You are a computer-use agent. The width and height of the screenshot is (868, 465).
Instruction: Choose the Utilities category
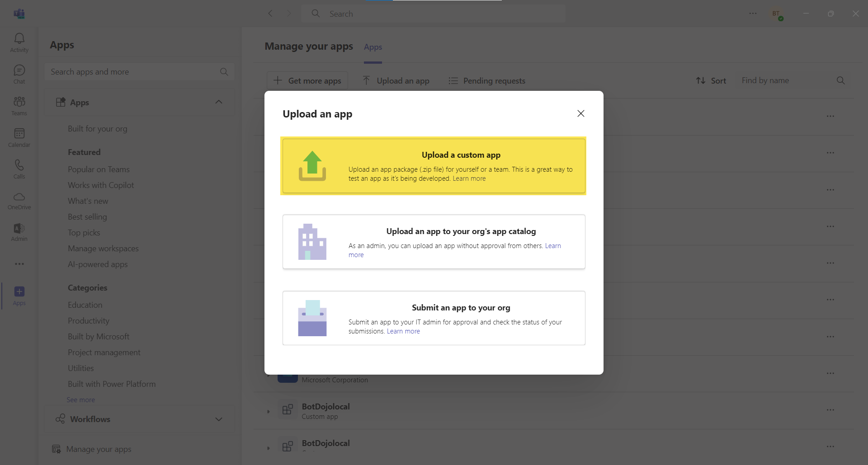(x=81, y=368)
